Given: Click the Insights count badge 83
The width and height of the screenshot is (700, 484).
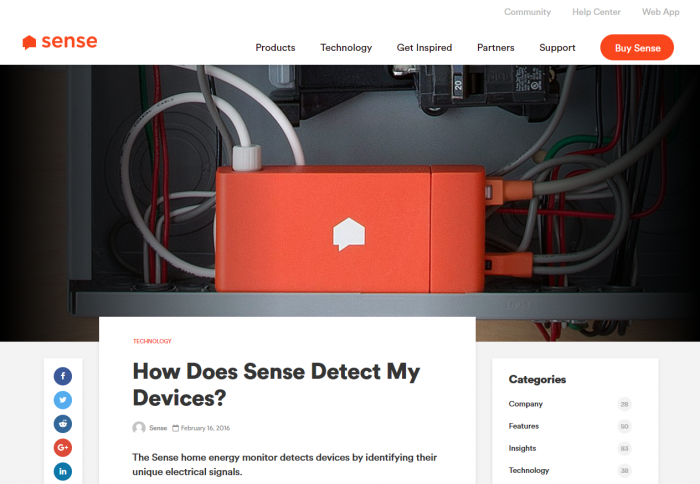Looking at the screenshot, I should tap(625, 448).
